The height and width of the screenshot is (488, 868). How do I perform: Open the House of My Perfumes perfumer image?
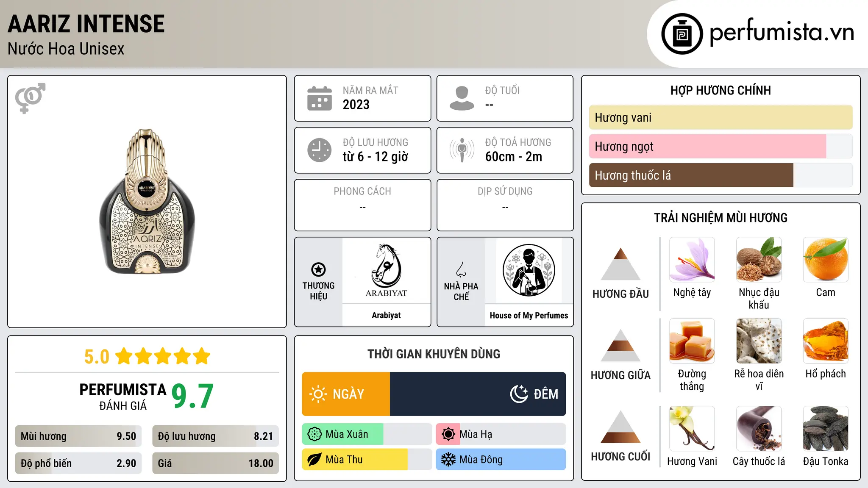pyautogui.click(x=529, y=270)
